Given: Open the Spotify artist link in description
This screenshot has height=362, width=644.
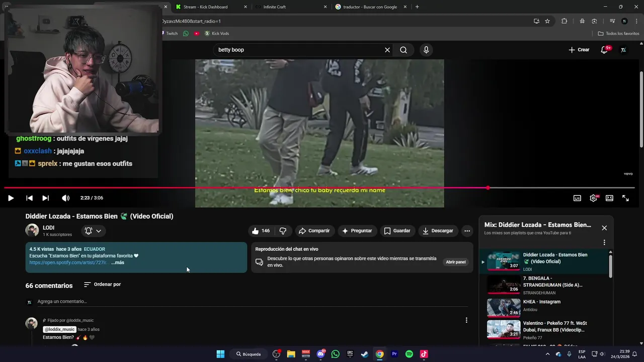Looking at the screenshot, I should pos(68,262).
